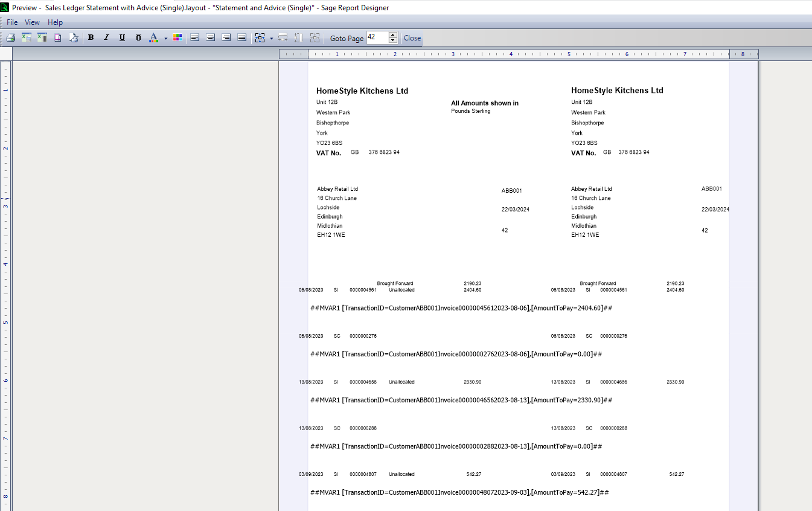The height and width of the screenshot is (511, 812).
Task: Click left invoice number 0000004561
Action: pos(363,290)
